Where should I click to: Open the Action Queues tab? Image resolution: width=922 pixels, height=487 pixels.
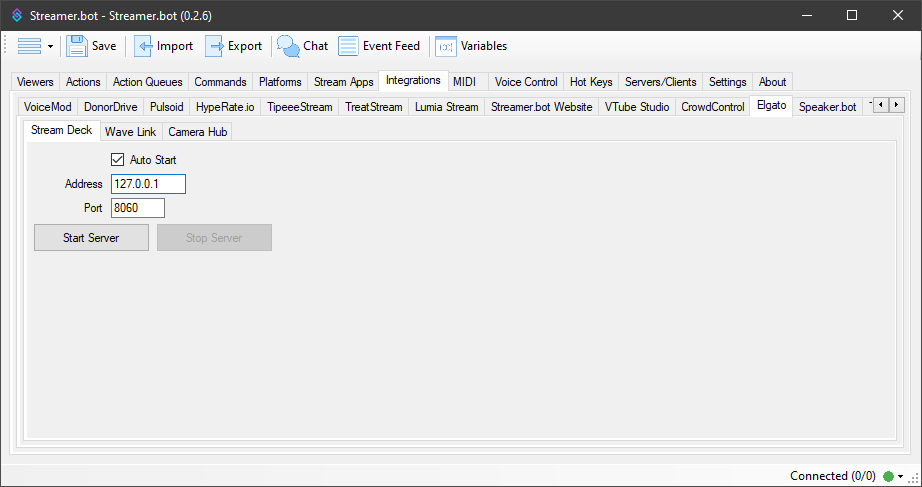click(148, 82)
